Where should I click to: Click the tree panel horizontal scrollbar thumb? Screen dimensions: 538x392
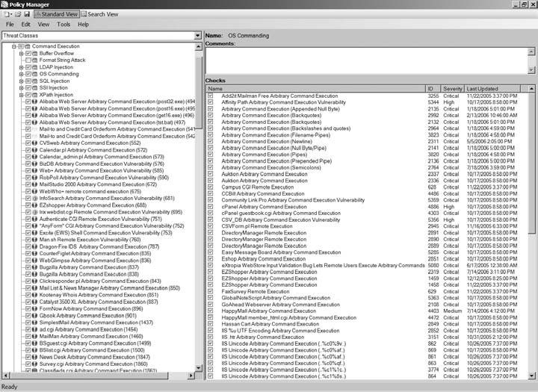click(x=88, y=376)
